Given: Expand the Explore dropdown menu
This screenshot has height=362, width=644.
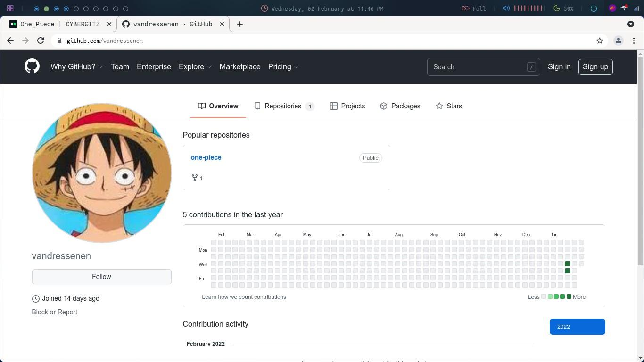Looking at the screenshot, I should point(195,67).
